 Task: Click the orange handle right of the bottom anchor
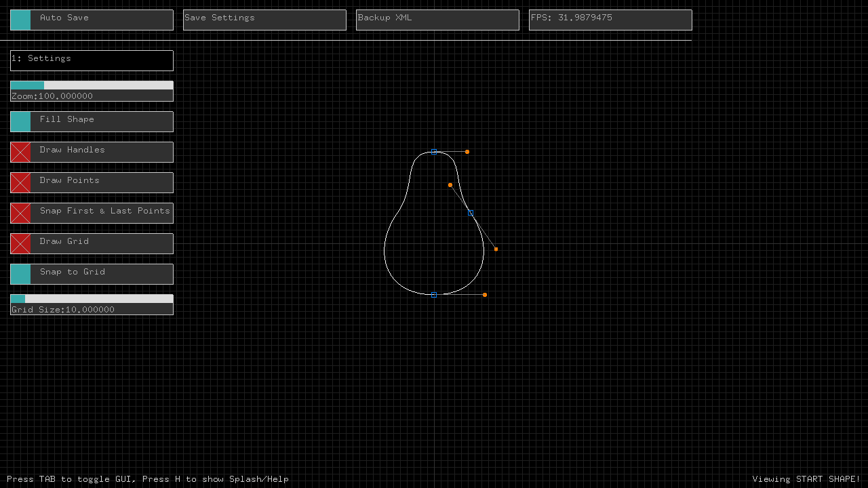[485, 295]
